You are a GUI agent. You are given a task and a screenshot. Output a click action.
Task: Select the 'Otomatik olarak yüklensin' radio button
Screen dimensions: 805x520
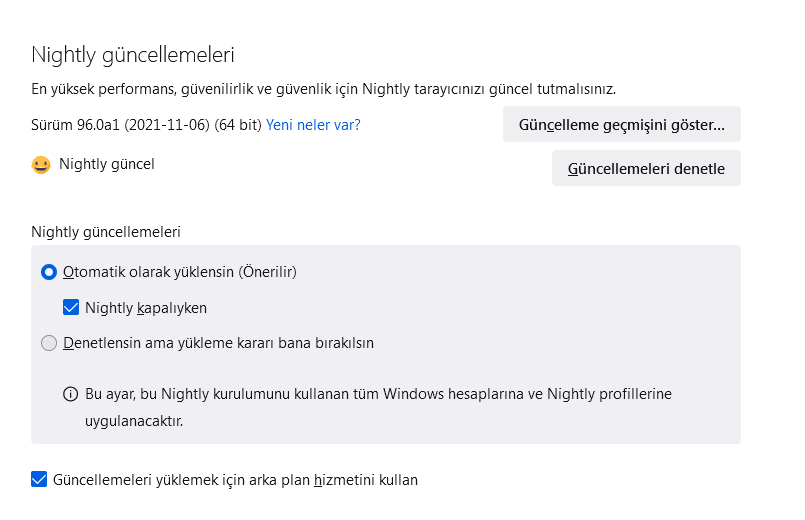(49, 272)
